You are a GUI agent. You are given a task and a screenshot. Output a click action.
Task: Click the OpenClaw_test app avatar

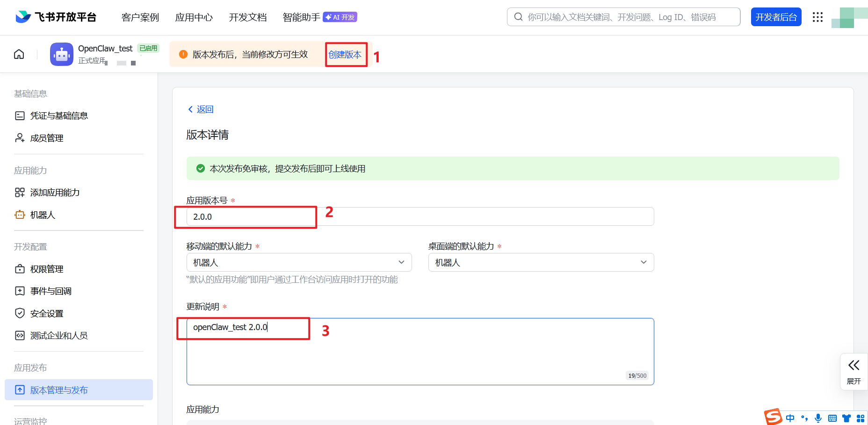[x=61, y=54]
